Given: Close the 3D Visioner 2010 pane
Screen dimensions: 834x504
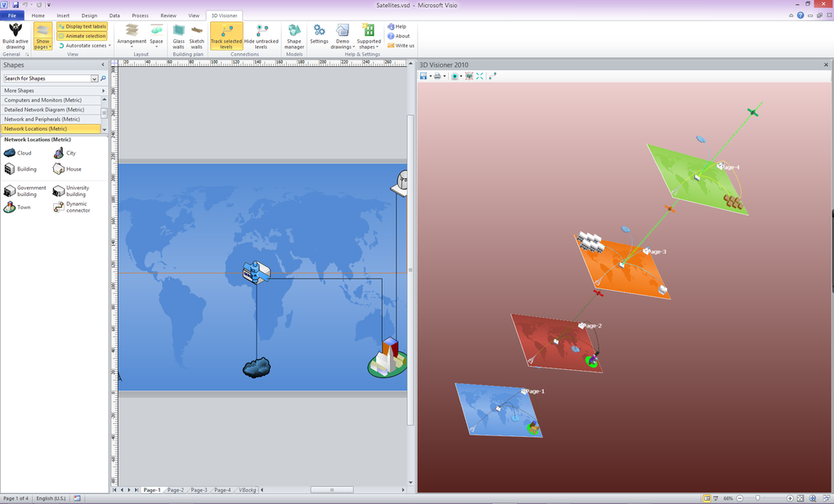Looking at the screenshot, I should 826,65.
